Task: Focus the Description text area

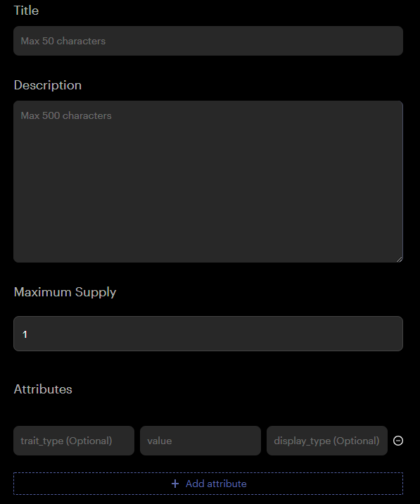Action: [208, 182]
